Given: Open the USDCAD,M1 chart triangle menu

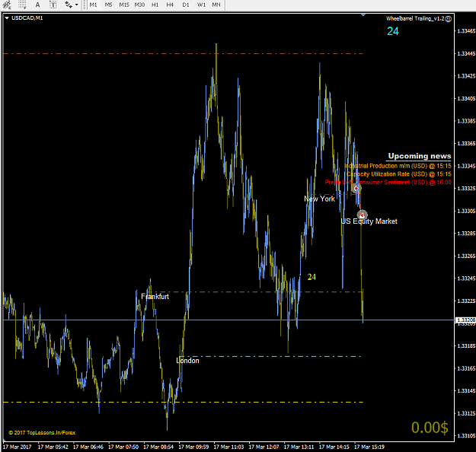Looking at the screenshot, I should [x=7, y=18].
